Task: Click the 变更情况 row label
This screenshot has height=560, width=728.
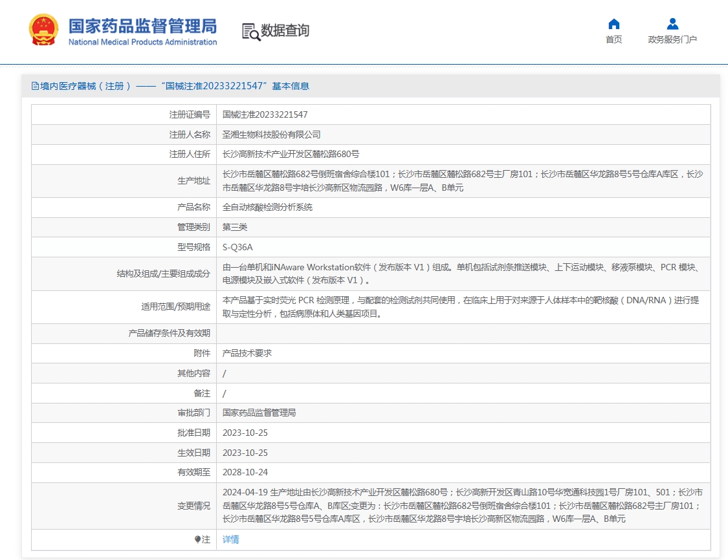Action: pyautogui.click(x=193, y=506)
